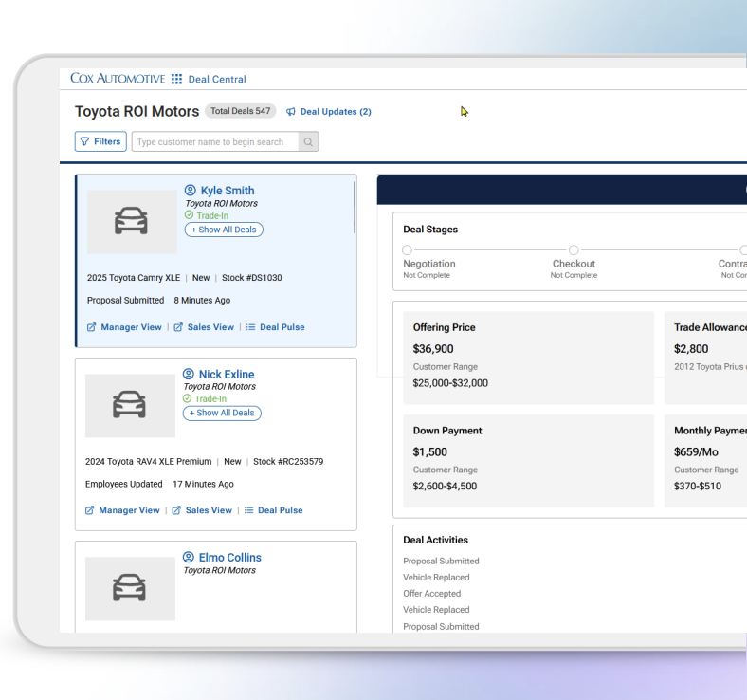Viewport: 747px width, 700px height.
Task: Click Elmo Collins's vehicle thumbnail image
Action: tap(130, 588)
